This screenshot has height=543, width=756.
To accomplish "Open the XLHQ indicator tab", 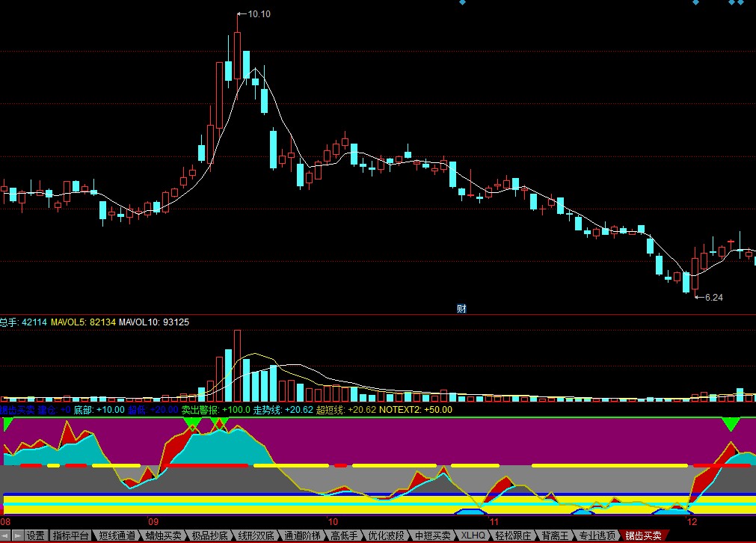I will tap(473, 536).
